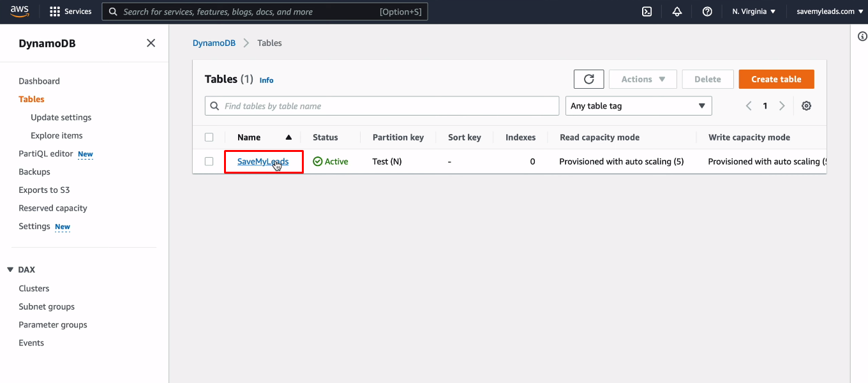This screenshot has width=868, height=383.
Task: Click the Status column header
Action: click(x=325, y=137)
